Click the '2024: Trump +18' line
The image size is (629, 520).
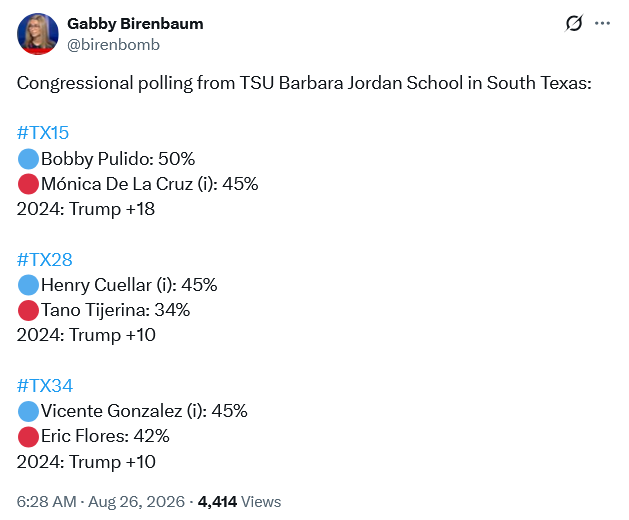pyautogui.click(x=86, y=209)
